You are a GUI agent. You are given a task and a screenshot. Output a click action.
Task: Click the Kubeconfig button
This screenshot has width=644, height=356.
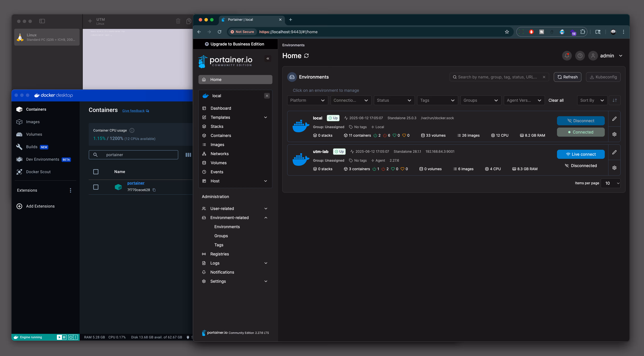click(x=603, y=77)
